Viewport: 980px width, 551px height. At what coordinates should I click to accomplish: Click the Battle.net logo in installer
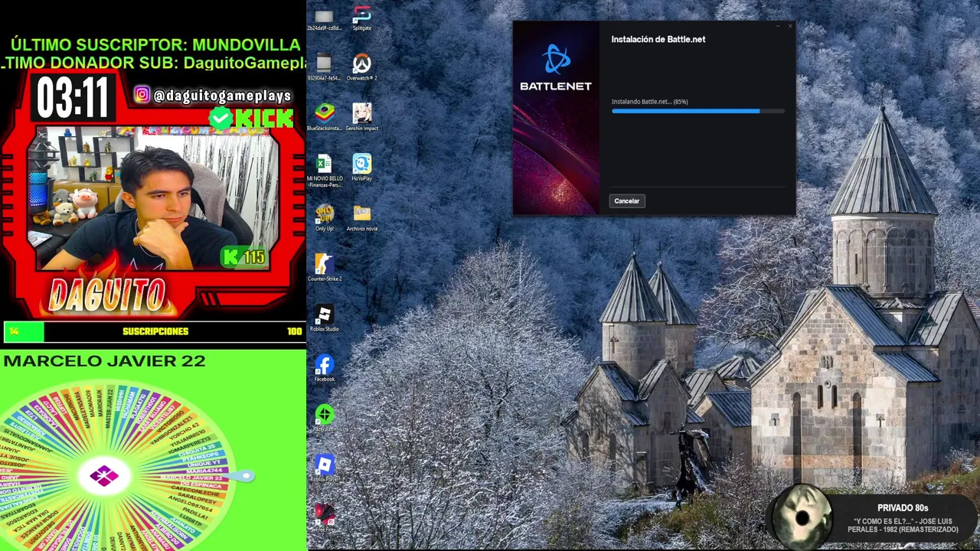(x=556, y=68)
